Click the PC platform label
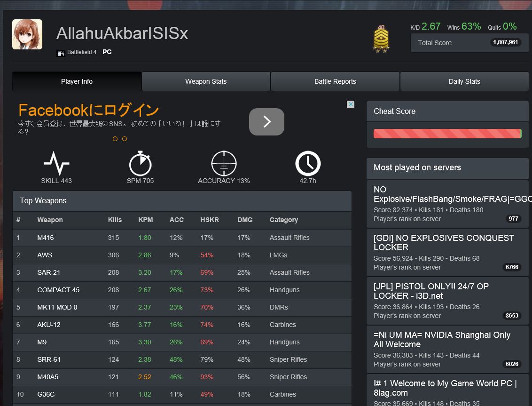 click(x=107, y=52)
